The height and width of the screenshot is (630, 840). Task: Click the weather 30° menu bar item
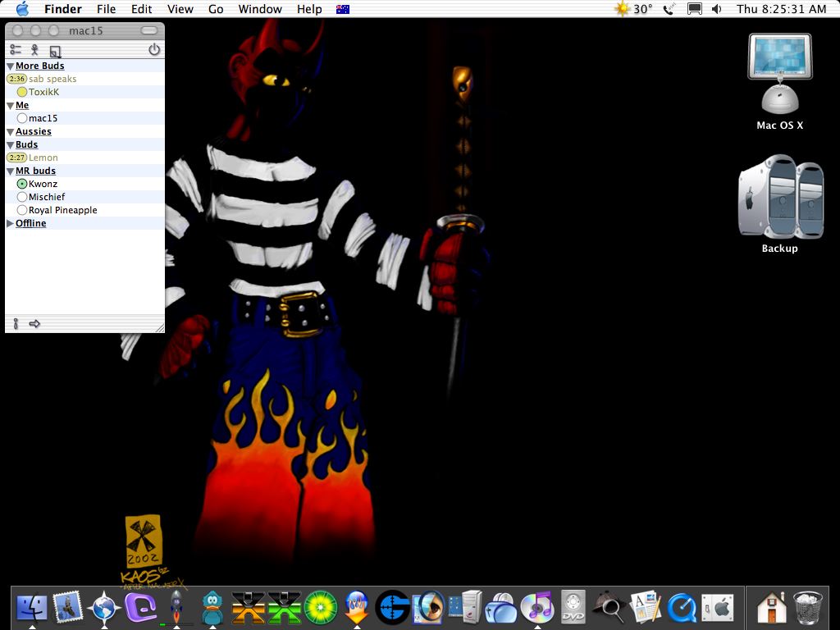tap(634, 9)
